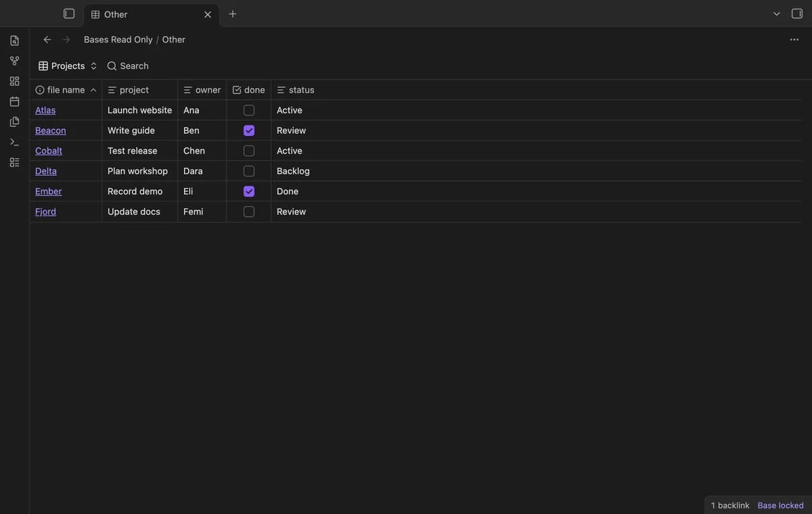Open graph view icon in ribbon

[x=14, y=61]
